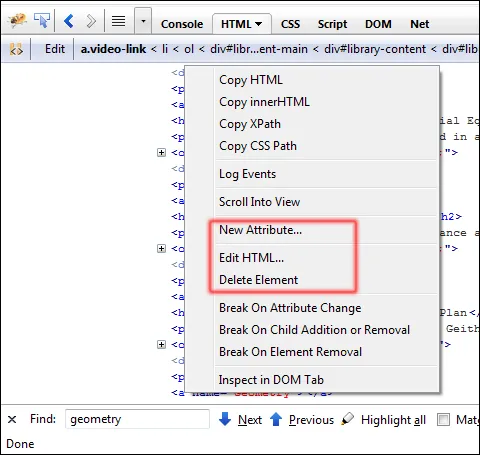Image resolution: width=480 pixels, height=455 pixels.
Task: Close the find bar with X
Action: point(12,419)
